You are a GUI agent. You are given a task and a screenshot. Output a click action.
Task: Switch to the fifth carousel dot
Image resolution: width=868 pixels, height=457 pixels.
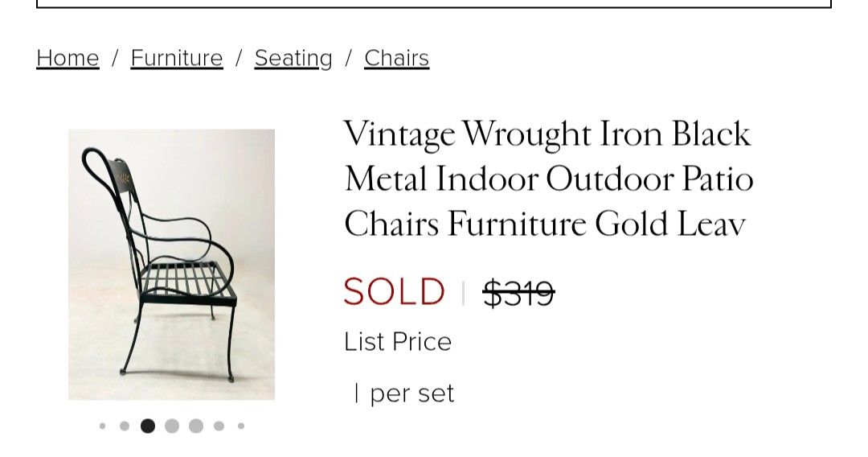coord(196,426)
